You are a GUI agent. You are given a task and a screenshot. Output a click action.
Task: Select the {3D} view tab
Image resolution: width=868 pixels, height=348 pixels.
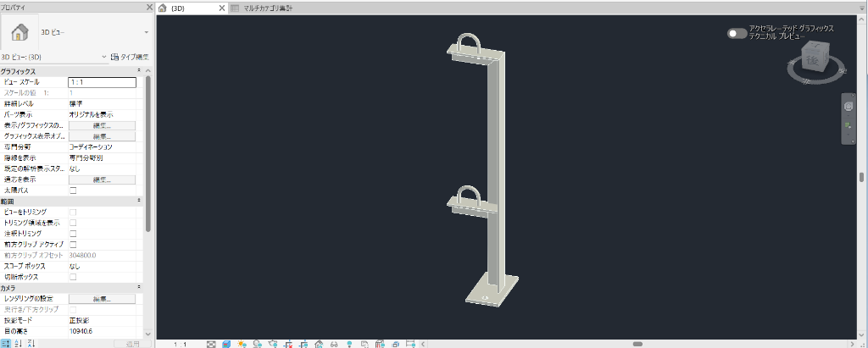click(x=186, y=8)
